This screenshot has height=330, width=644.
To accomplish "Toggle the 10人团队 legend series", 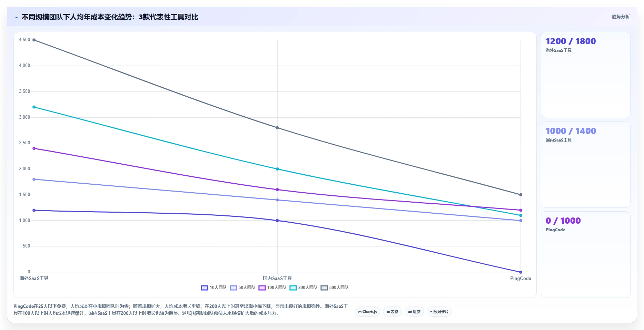I will (x=214, y=288).
